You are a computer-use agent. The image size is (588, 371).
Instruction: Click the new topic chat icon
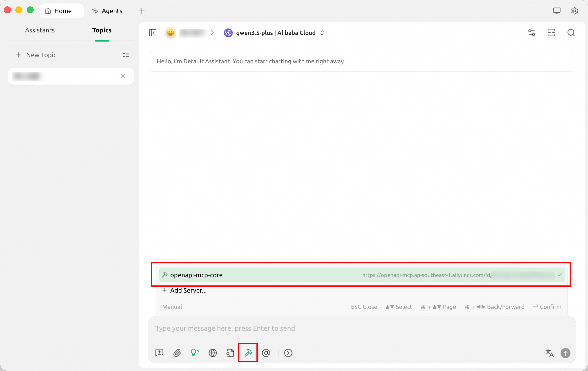(x=159, y=353)
